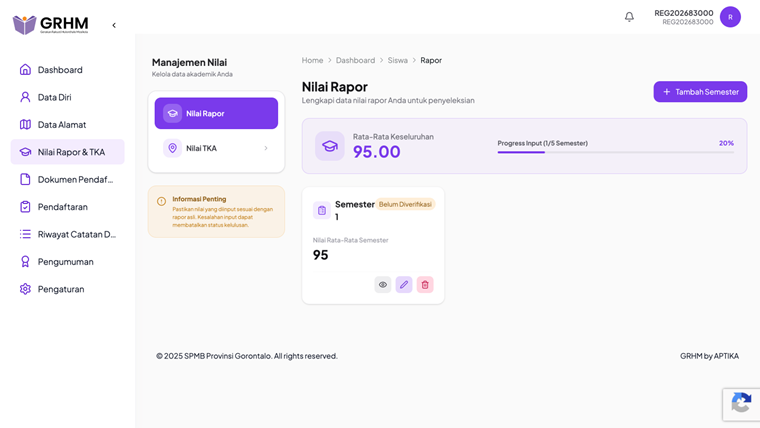Open the purple R user avatar
This screenshot has height=428, width=760.
730,17
